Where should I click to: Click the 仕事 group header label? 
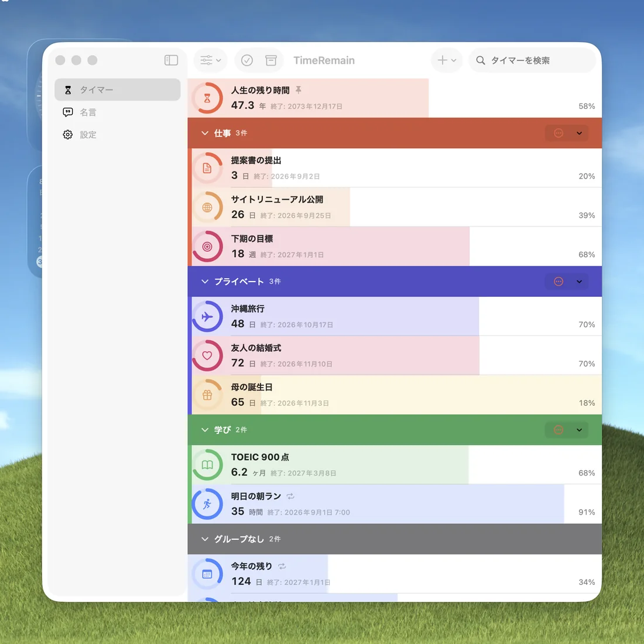pos(222,133)
